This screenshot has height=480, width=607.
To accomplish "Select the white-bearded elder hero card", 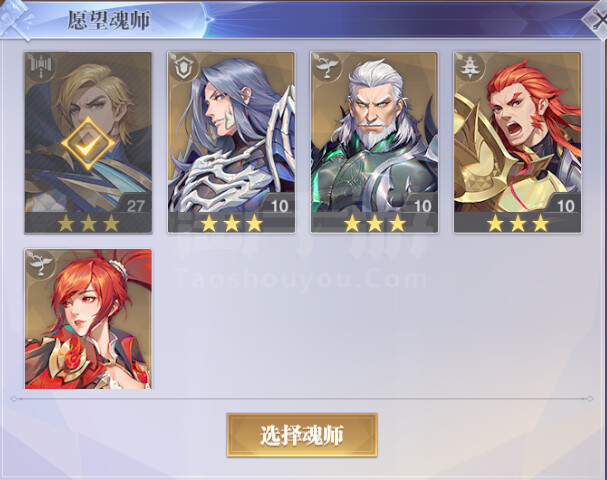I will (x=374, y=142).
